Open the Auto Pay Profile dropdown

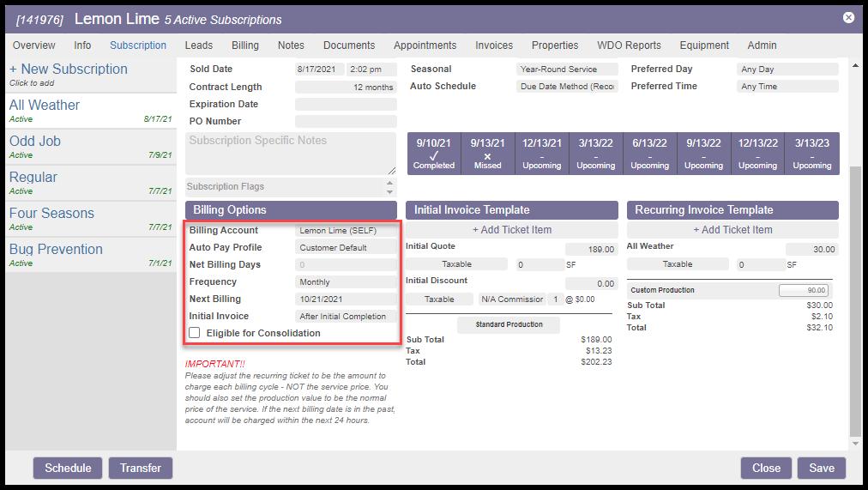point(346,248)
